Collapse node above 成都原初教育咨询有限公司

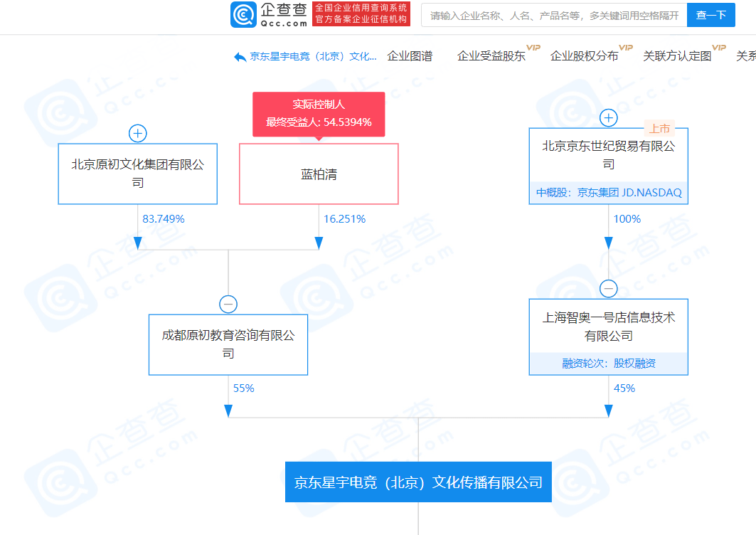pos(228,304)
